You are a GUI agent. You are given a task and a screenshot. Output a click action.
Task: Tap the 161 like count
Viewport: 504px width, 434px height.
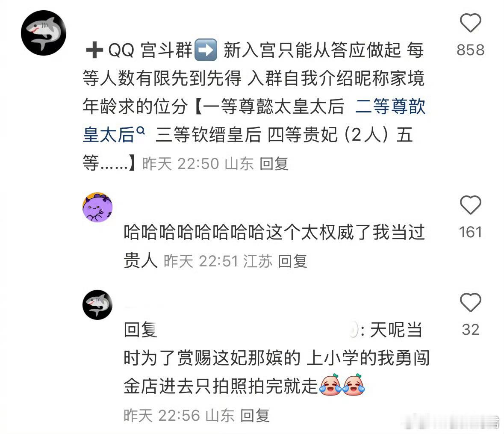pyautogui.click(x=470, y=232)
